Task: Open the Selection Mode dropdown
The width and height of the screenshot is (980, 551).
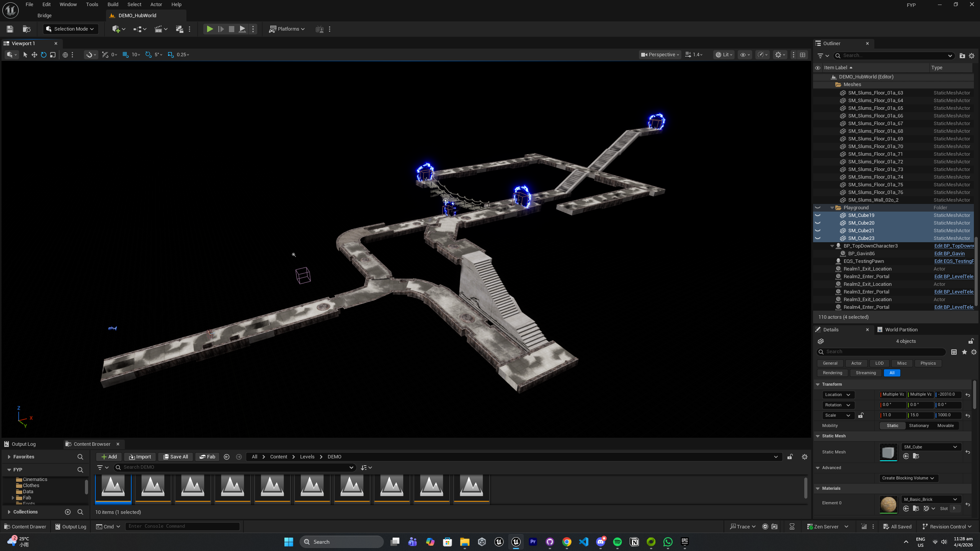Action: [70, 29]
